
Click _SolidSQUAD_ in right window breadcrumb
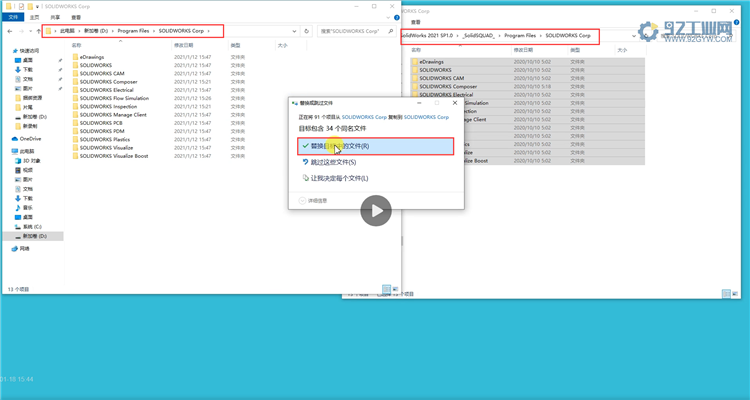tap(478, 35)
